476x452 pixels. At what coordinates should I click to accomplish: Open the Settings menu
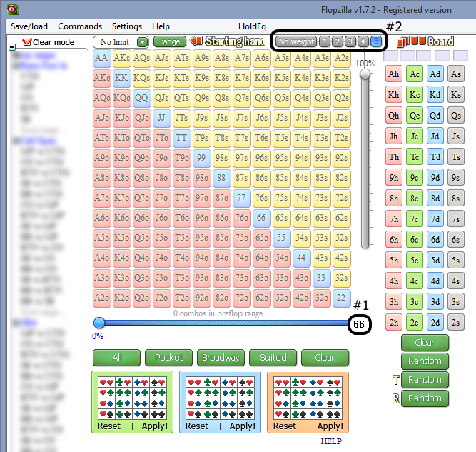click(x=127, y=26)
